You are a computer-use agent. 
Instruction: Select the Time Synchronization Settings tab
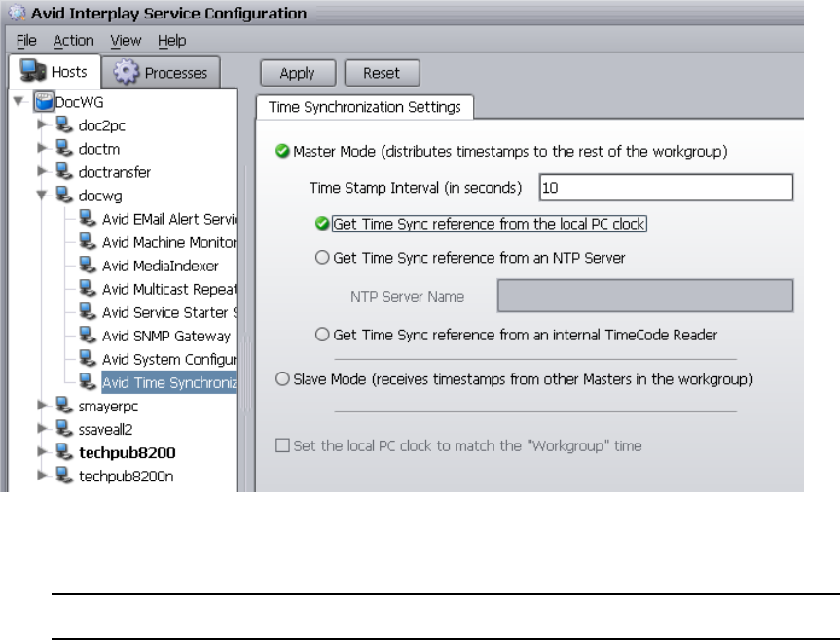pos(364,107)
